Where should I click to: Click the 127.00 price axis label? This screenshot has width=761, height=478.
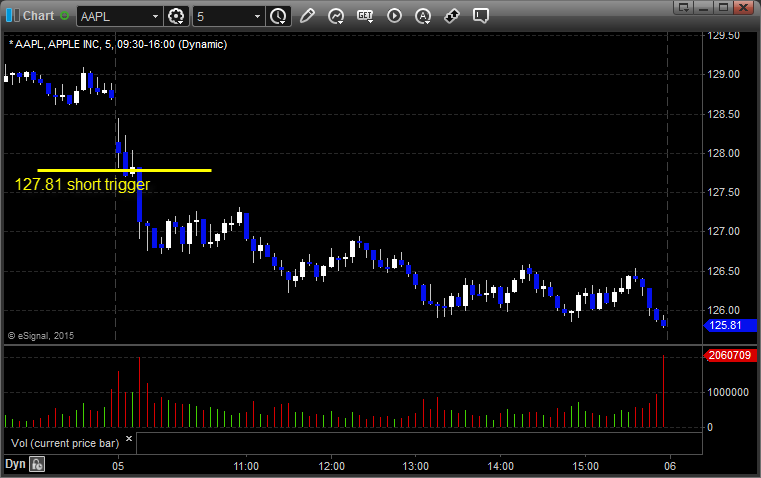click(x=724, y=231)
